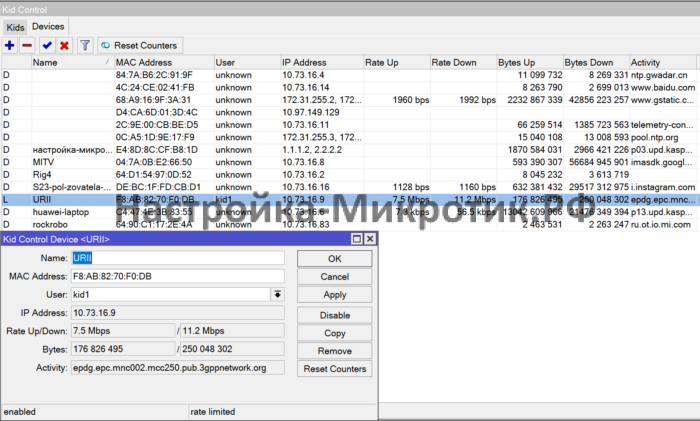Viewport: 700px width, 421px height.
Task: Sort by the MAC Address column header
Action: coord(163,63)
